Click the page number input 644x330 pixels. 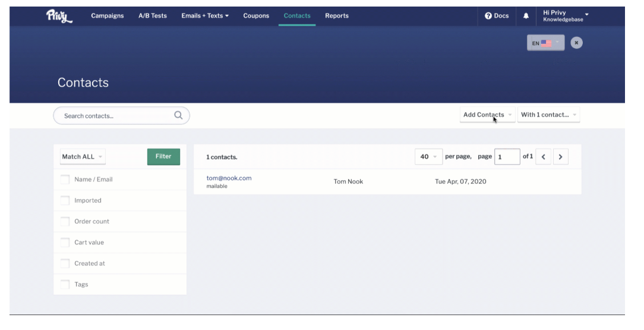(507, 156)
